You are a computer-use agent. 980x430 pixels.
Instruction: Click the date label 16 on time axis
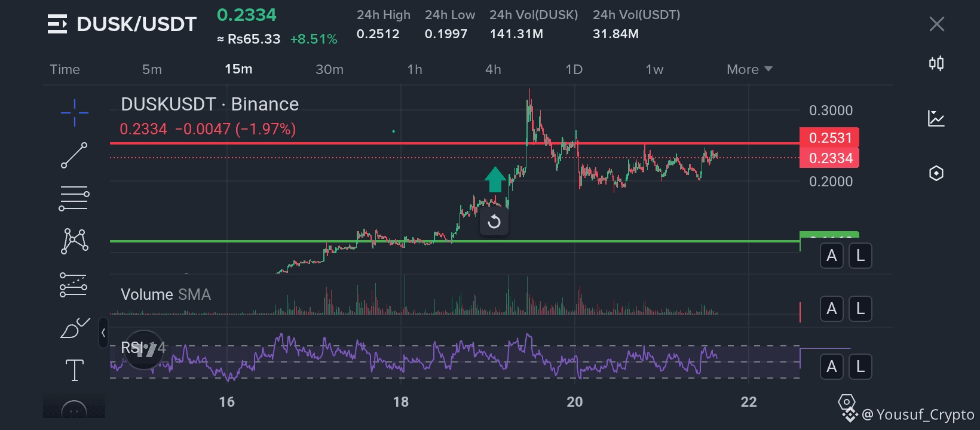[x=227, y=402]
